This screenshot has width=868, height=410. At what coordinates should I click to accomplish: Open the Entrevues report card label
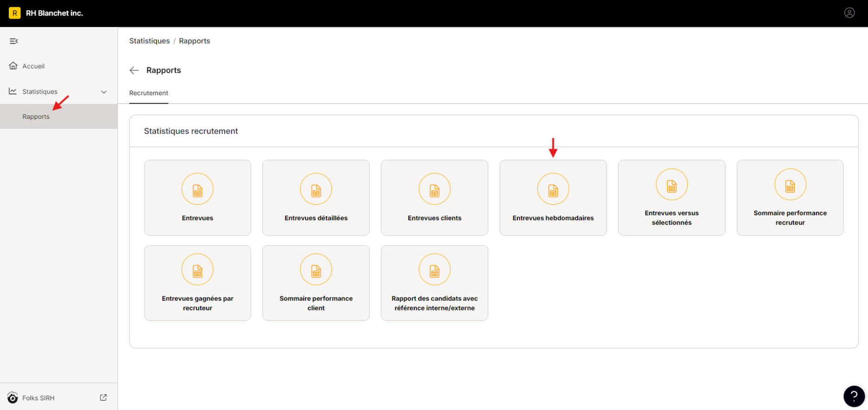click(197, 218)
